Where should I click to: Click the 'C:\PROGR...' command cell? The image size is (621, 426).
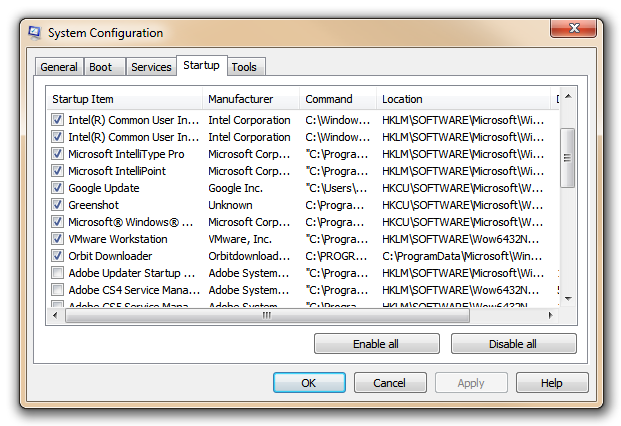click(x=336, y=256)
